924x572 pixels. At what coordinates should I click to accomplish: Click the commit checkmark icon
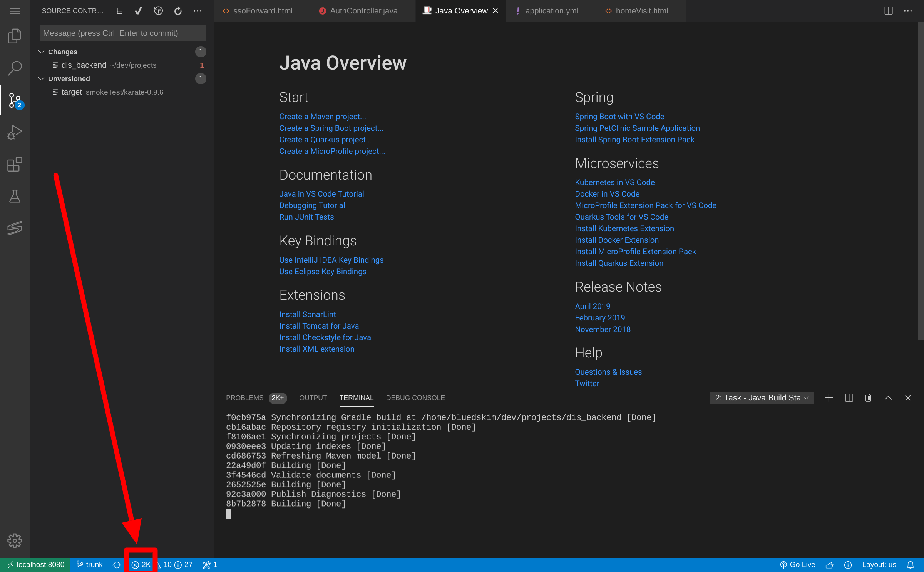click(139, 11)
